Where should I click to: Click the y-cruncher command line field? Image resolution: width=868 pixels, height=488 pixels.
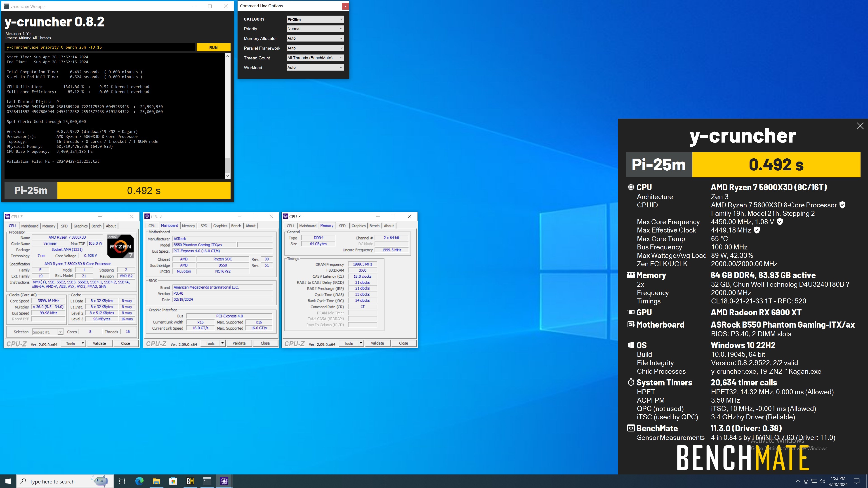click(100, 47)
